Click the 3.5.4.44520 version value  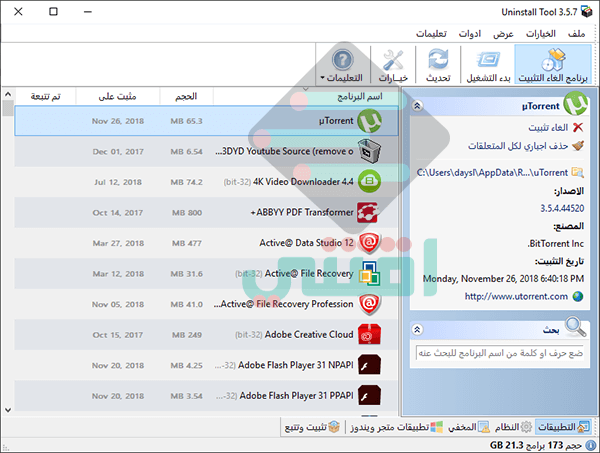(562, 208)
